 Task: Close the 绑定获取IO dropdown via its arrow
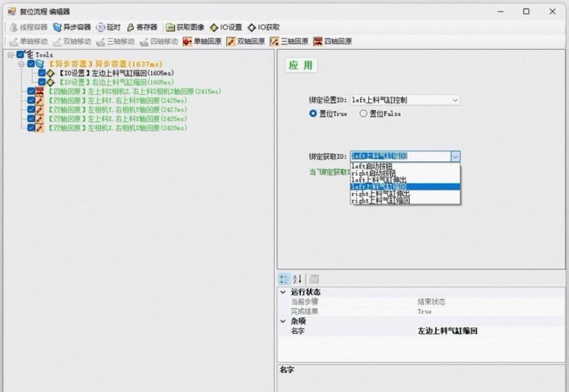click(455, 157)
